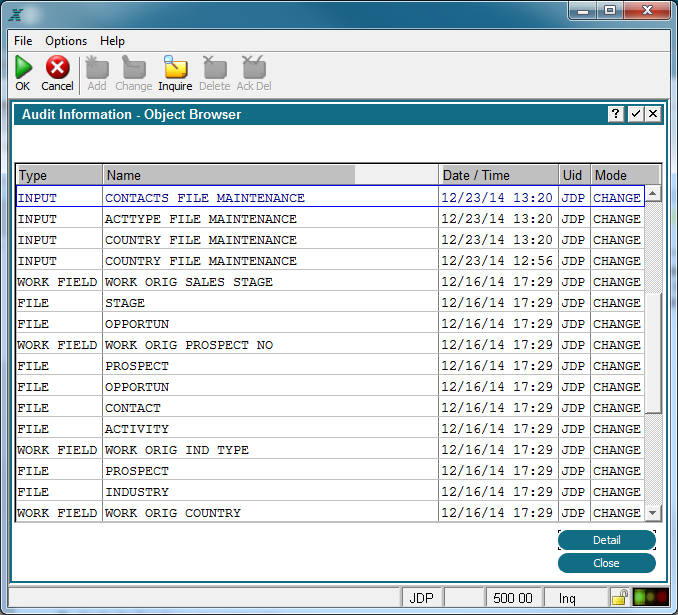Open the File menu
Screen dimensions: 678x615
pos(23,41)
